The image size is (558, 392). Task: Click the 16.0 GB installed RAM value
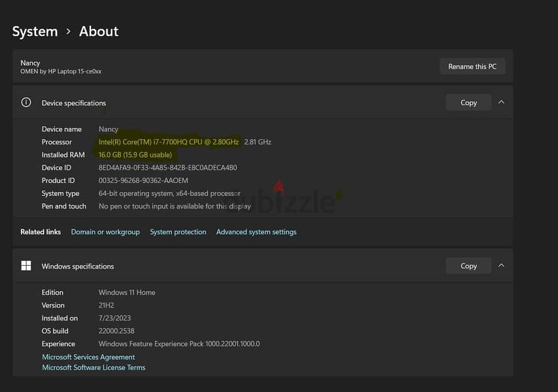point(135,155)
